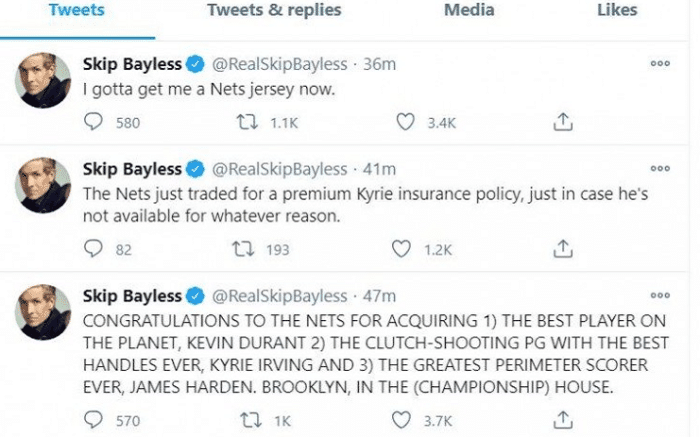The height and width of the screenshot is (437, 700).
Task: Switch to the Media tab
Action: click(x=469, y=11)
